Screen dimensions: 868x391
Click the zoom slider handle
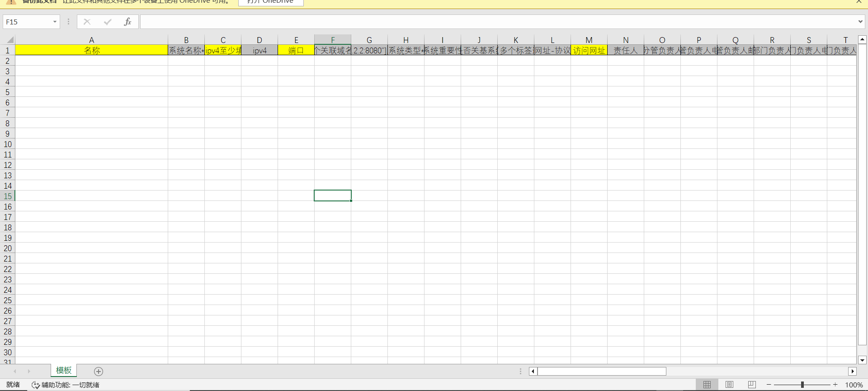(802, 385)
